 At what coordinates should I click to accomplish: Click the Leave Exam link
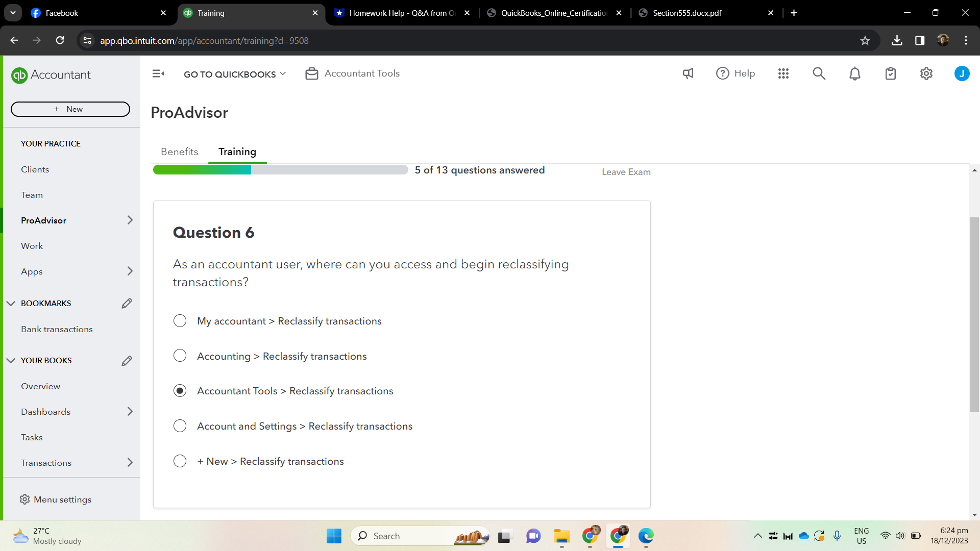[x=626, y=172]
